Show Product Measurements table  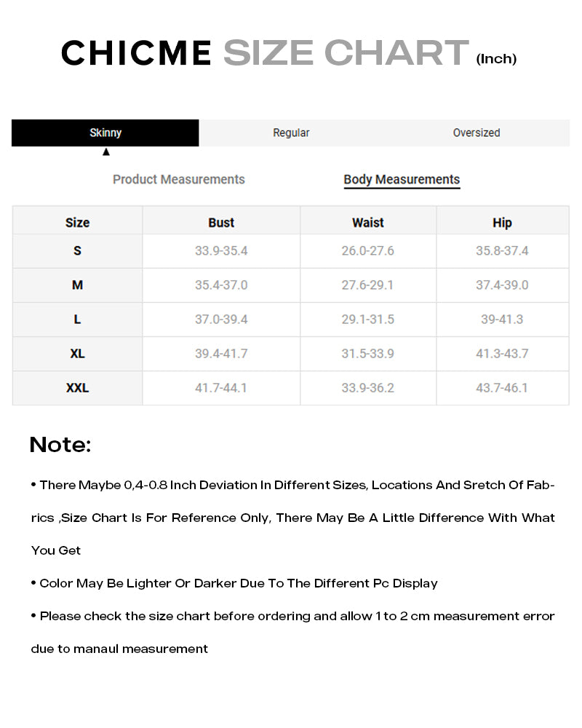[x=179, y=179]
